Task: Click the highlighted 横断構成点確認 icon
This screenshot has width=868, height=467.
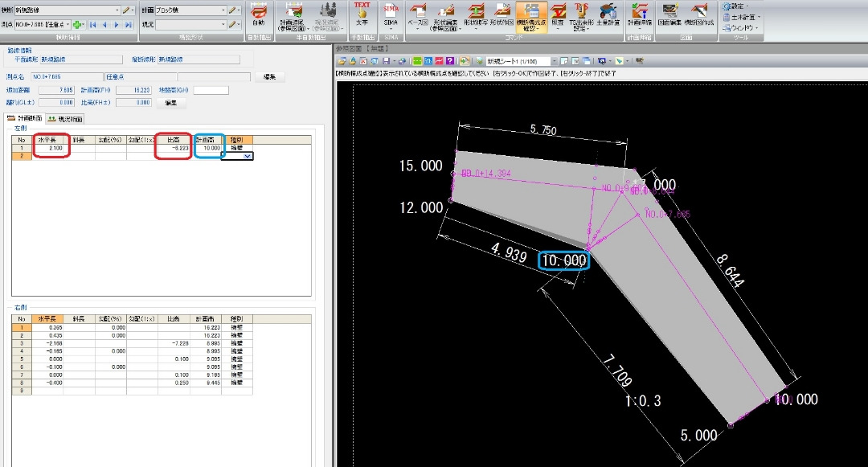Action: [531, 17]
